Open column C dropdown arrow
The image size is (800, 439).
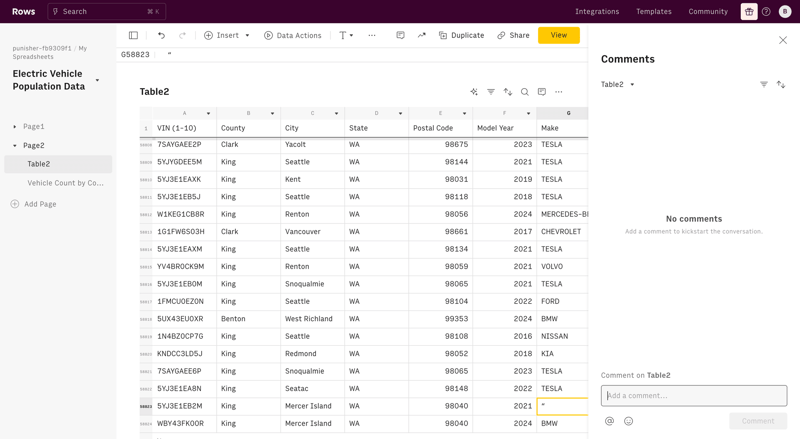336,113
